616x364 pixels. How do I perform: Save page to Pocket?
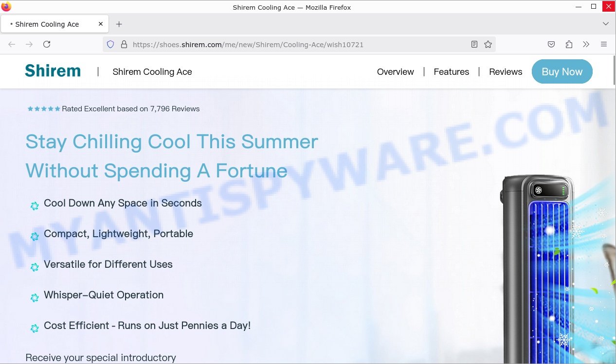click(x=551, y=44)
